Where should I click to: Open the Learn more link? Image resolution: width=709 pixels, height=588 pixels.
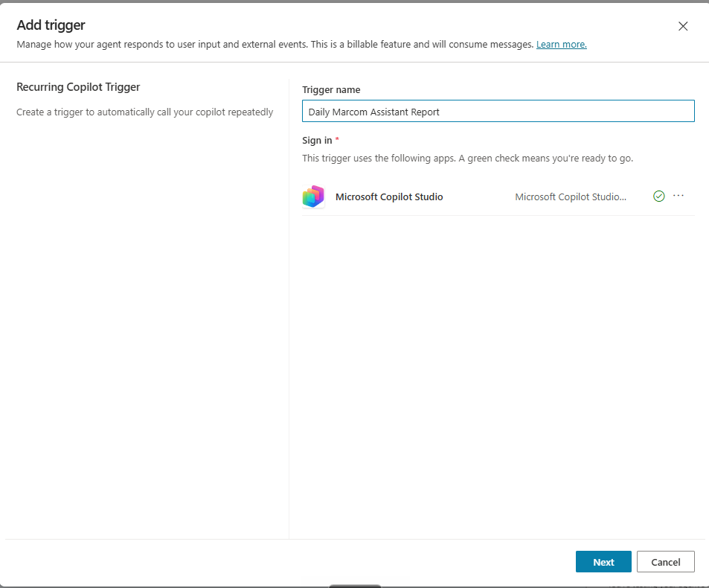[x=561, y=45]
